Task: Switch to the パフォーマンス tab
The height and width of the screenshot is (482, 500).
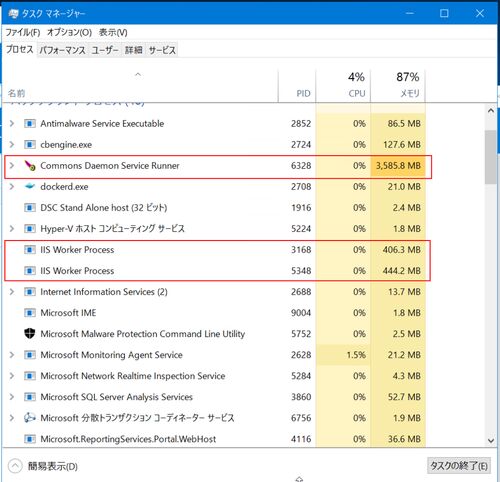Action: click(x=62, y=50)
